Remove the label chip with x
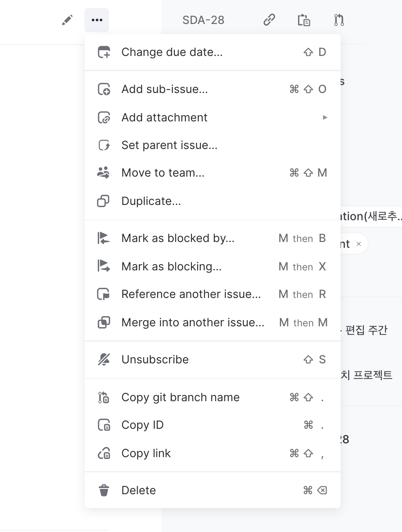 pos(359,244)
